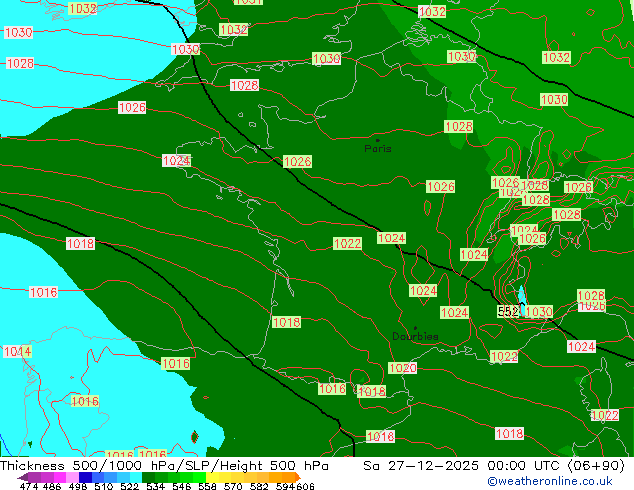Image resolution: width=634 pixels, height=490 pixels.
Task: Click the 486 legend value
Action: pyautogui.click(x=52, y=486)
